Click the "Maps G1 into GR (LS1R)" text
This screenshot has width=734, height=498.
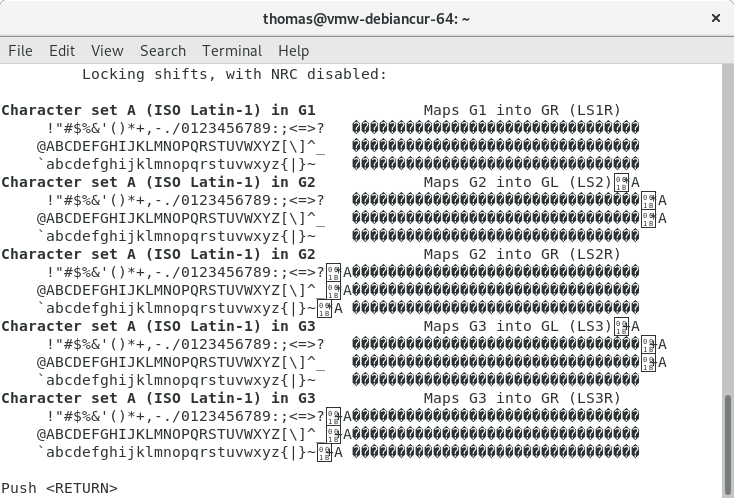pyautogui.click(x=521, y=110)
